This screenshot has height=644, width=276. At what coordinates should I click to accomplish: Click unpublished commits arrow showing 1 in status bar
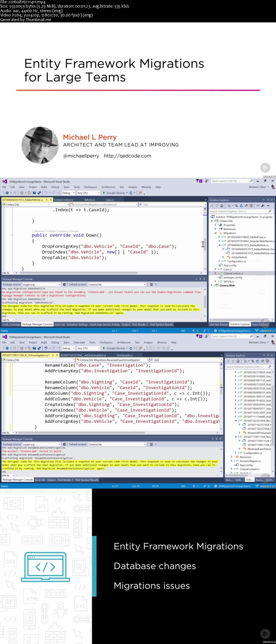(x=195, y=486)
